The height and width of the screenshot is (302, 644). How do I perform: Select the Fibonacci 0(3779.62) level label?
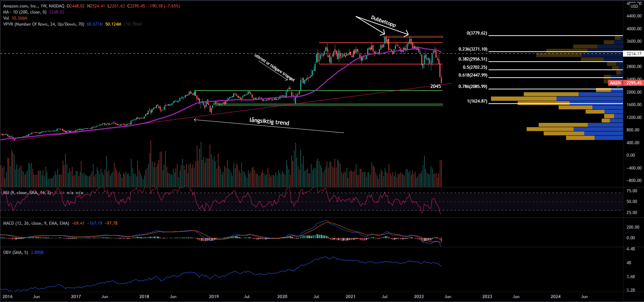click(477, 33)
